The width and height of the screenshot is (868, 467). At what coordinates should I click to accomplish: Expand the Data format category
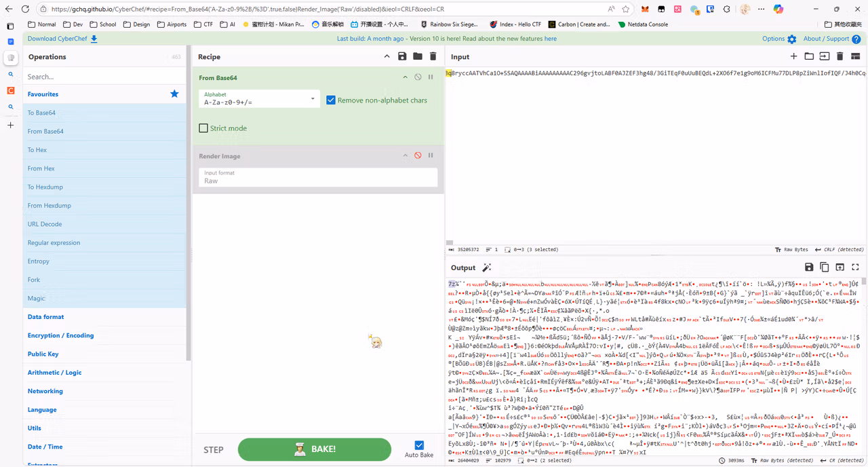(46, 317)
